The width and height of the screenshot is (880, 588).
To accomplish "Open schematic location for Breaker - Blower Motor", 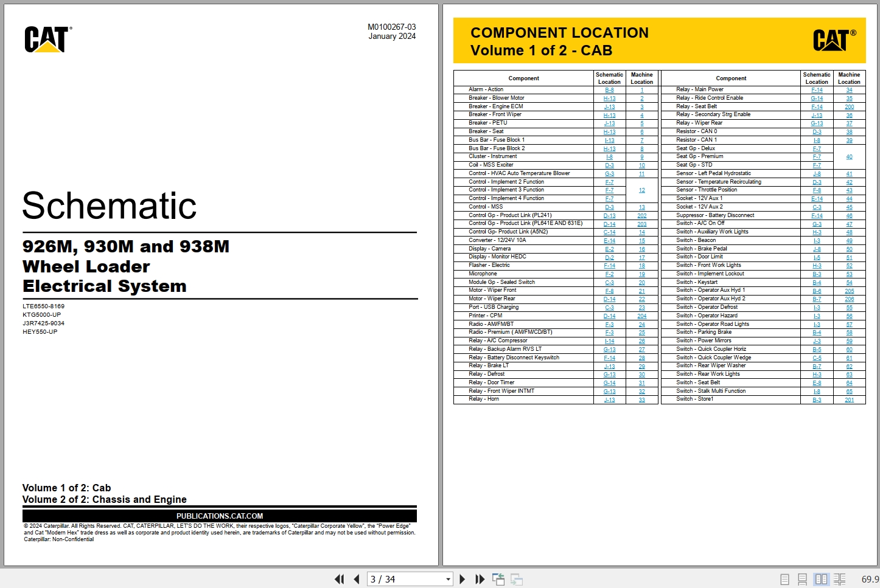I will [x=609, y=99].
